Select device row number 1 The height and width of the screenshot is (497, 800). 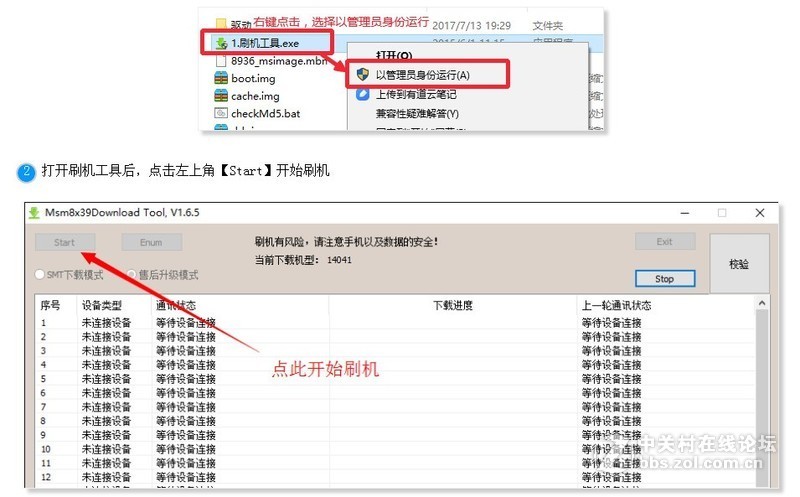pyautogui.click(x=43, y=323)
